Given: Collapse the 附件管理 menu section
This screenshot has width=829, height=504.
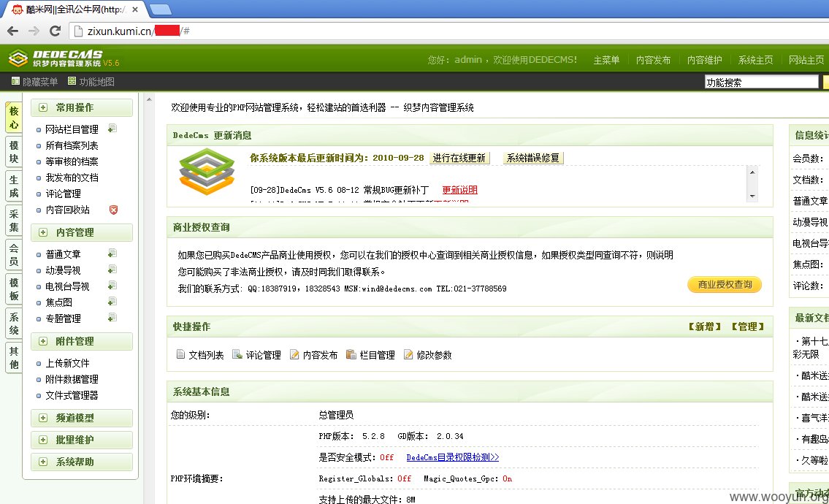Looking at the screenshot, I should pos(43,341).
